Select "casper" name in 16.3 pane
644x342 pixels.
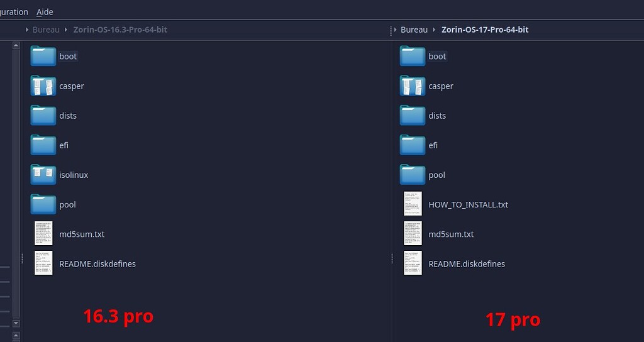(x=72, y=85)
